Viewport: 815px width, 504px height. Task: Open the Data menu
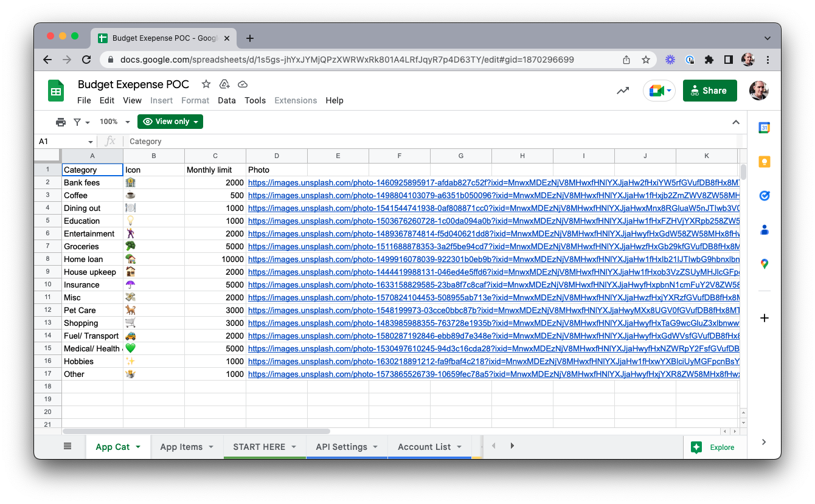point(226,100)
